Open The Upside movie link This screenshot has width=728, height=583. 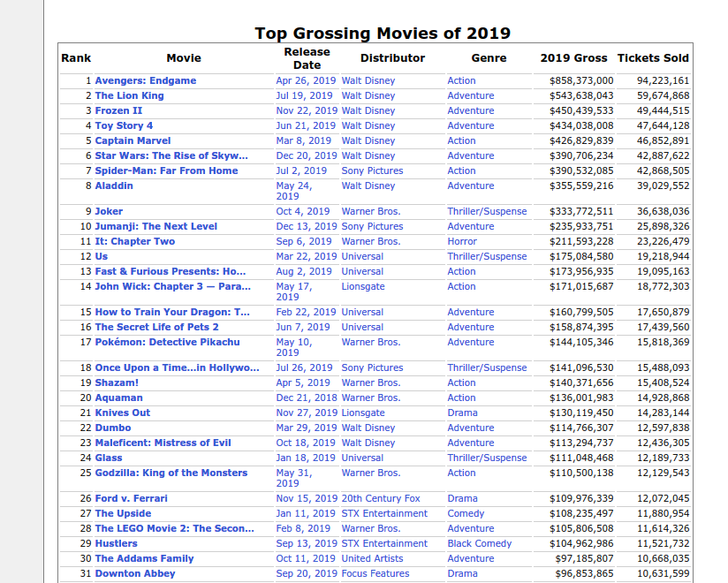123,513
